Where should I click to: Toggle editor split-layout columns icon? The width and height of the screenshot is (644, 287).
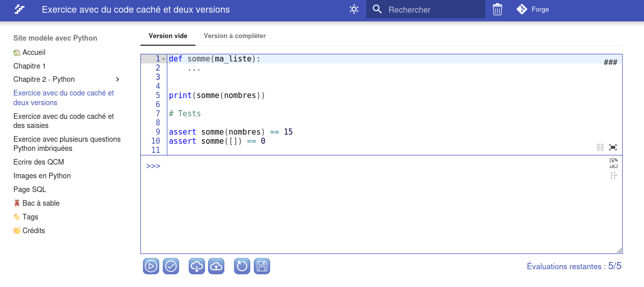pyautogui.click(x=600, y=147)
